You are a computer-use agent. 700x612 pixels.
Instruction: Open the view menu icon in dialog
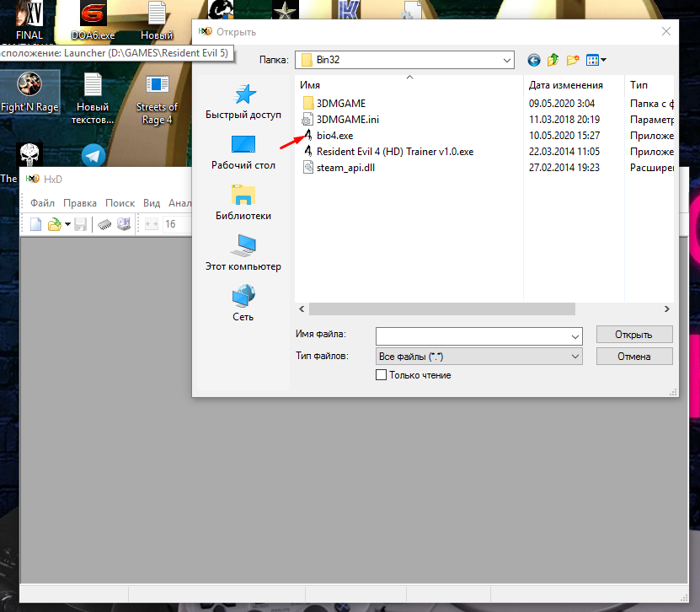(x=596, y=60)
